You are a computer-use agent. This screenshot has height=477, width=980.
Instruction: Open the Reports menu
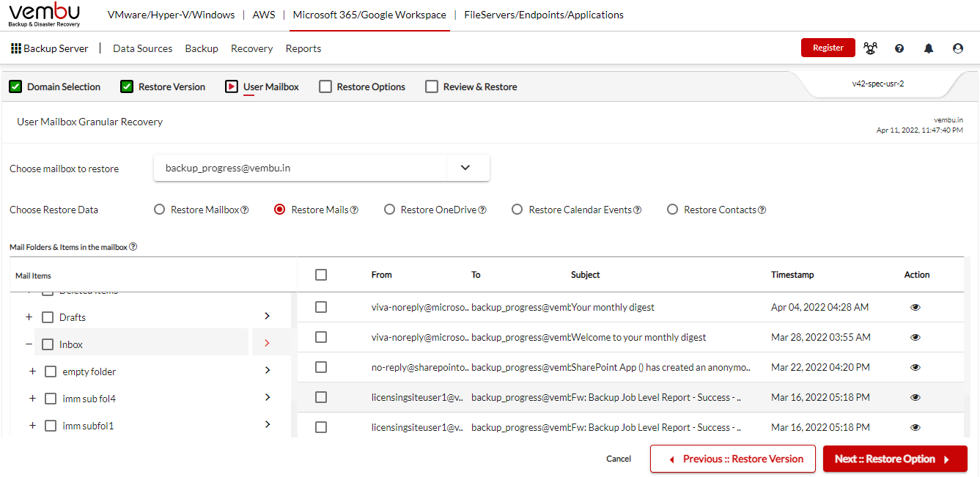(x=303, y=48)
